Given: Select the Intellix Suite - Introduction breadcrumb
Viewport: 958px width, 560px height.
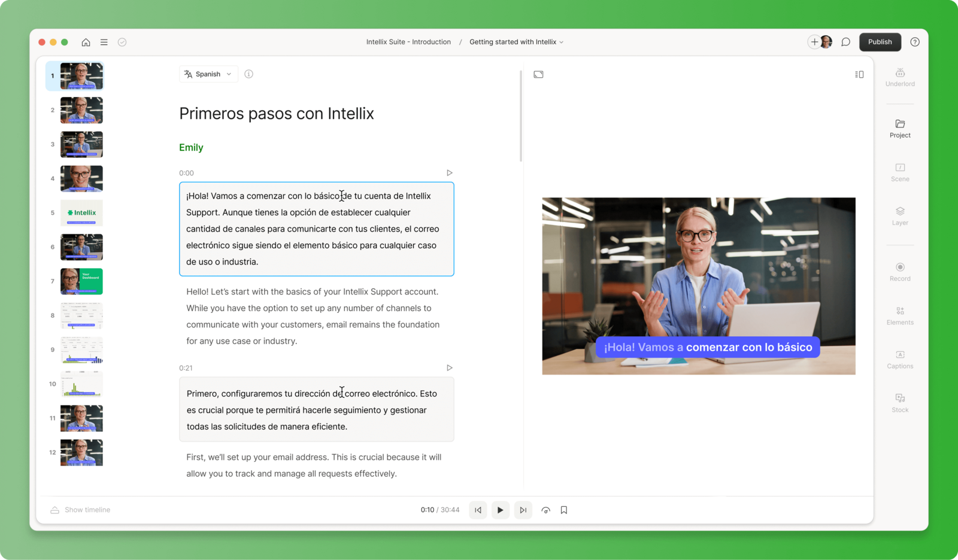Looking at the screenshot, I should [409, 42].
